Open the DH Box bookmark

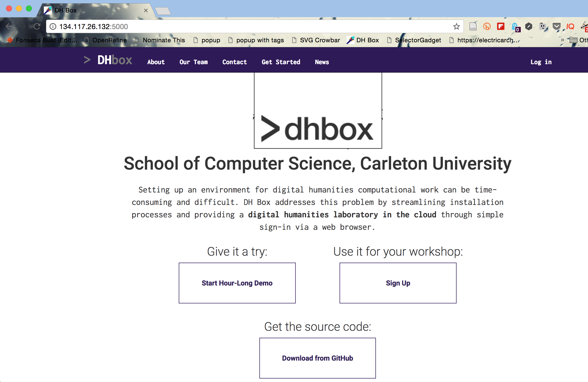[363, 40]
